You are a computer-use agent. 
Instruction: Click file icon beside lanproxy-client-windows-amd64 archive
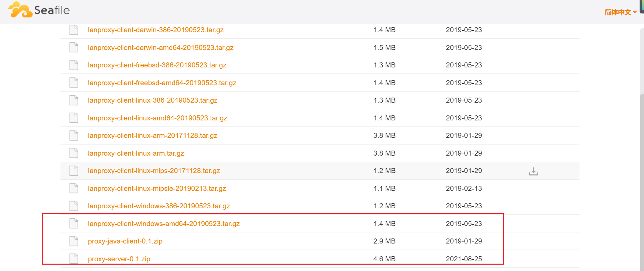(74, 223)
